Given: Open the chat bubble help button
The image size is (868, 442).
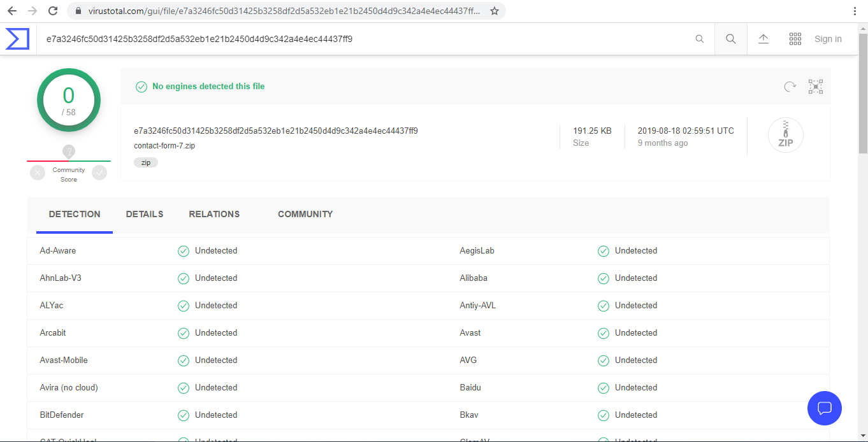Looking at the screenshot, I should pyautogui.click(x=825, y=408).
